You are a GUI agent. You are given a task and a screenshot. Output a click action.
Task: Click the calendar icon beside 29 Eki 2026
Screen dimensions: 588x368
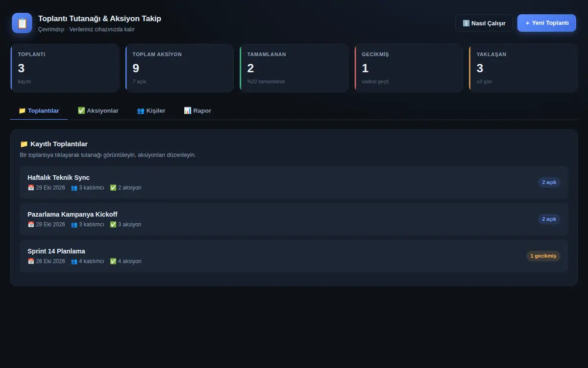pyautogui.click(x=31, y=188)
